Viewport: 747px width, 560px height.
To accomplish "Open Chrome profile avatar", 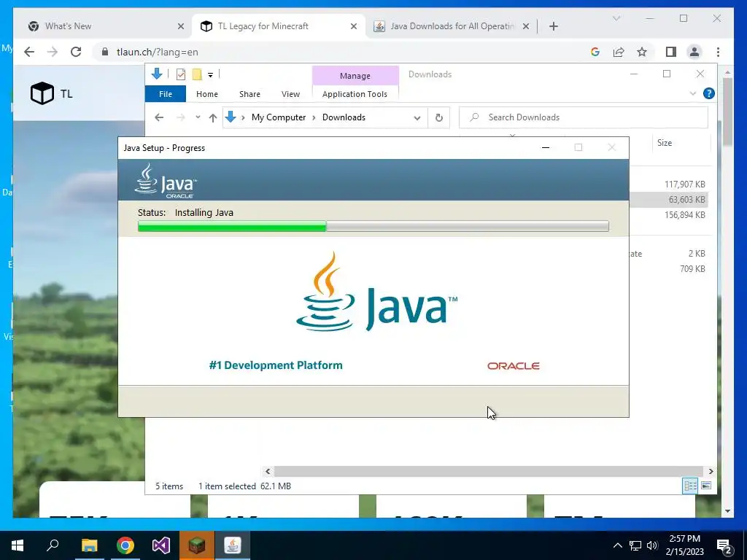I will pyautogui.click(x=694, y=52).
